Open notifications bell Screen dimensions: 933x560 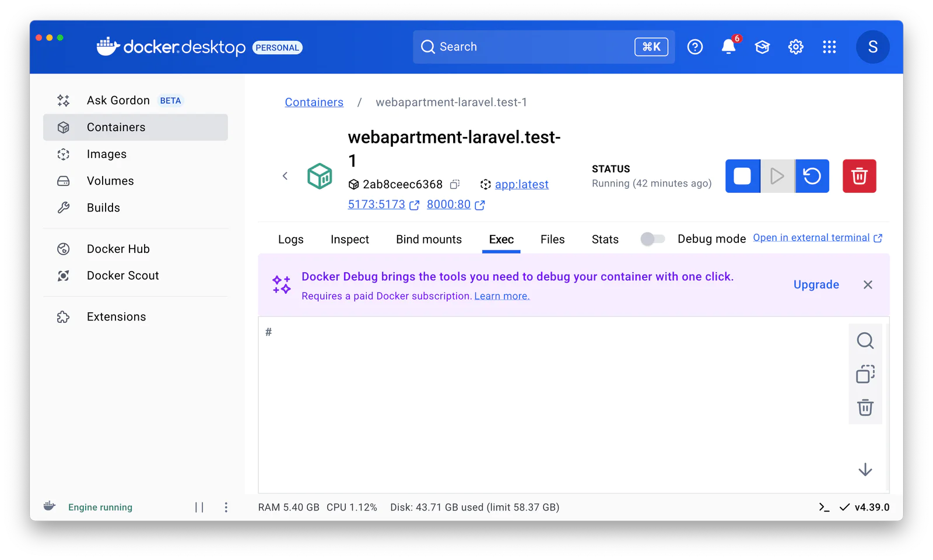[x=728, y=47]
